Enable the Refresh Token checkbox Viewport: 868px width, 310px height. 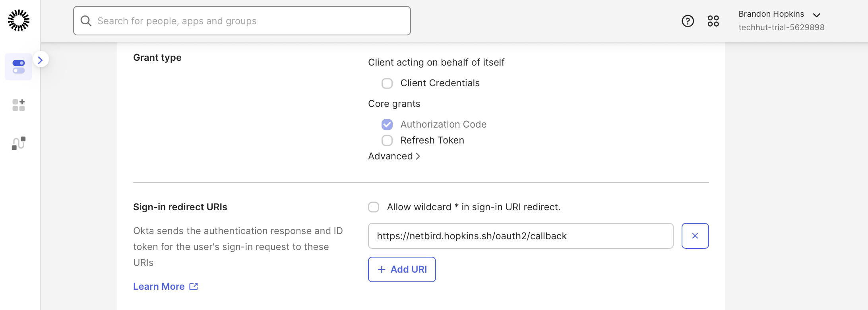387,141
